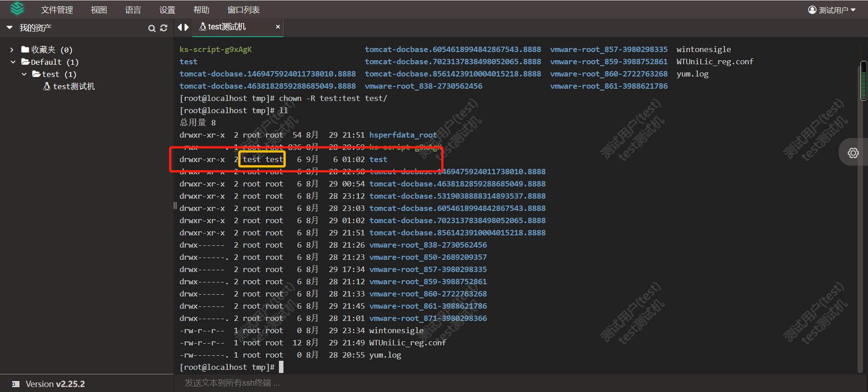
Task: Click the user avatar icon at top right
Action: (812, 10)
